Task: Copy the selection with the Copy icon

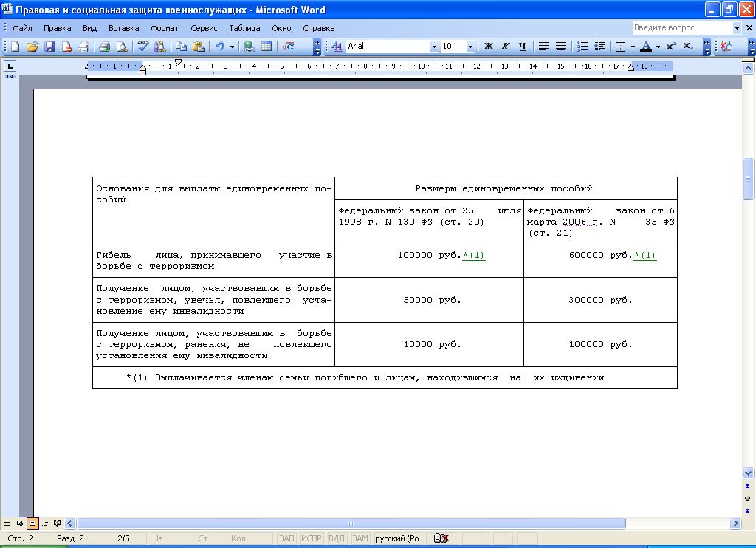Action: 182,47
